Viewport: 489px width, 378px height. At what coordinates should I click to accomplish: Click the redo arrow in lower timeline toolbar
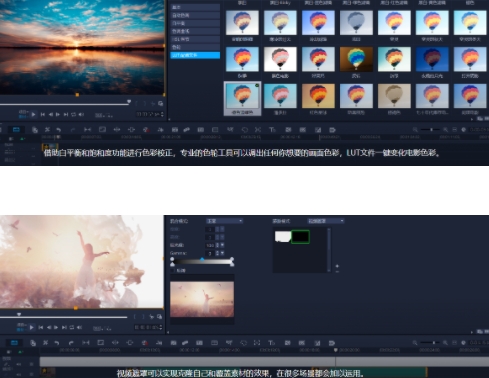(71, 343)
